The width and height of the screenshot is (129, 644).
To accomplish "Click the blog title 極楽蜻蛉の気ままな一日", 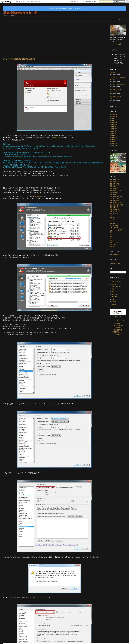I will coord(21,13).
